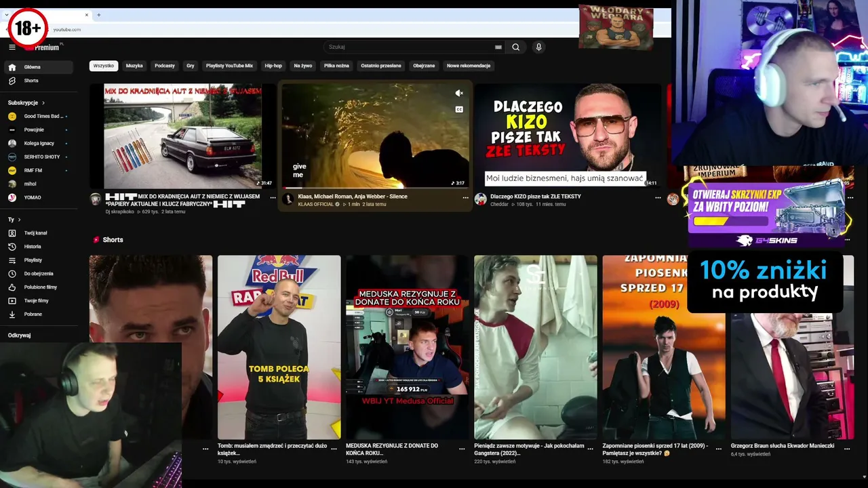The height and width of the screenshot is (488, 868).
Task: Open the Dlaczego KIZO pisze tak złe teksty title
Action: tap(536, 197)
